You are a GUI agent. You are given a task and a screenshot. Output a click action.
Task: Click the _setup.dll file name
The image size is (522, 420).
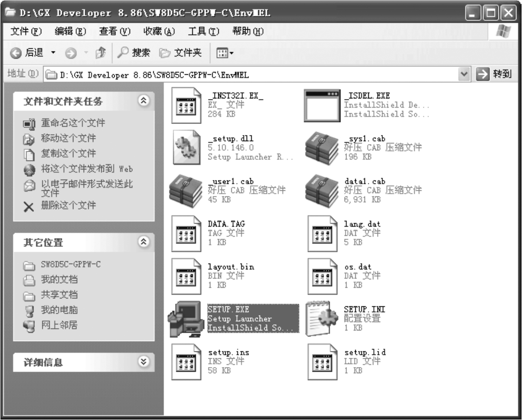click(231, 138)
